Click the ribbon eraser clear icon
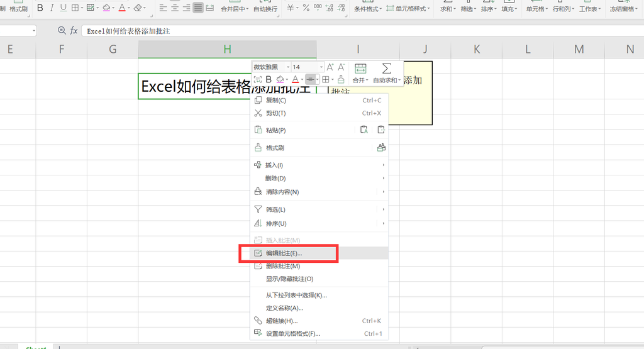The image size is (644, 349). pos(138,8)
